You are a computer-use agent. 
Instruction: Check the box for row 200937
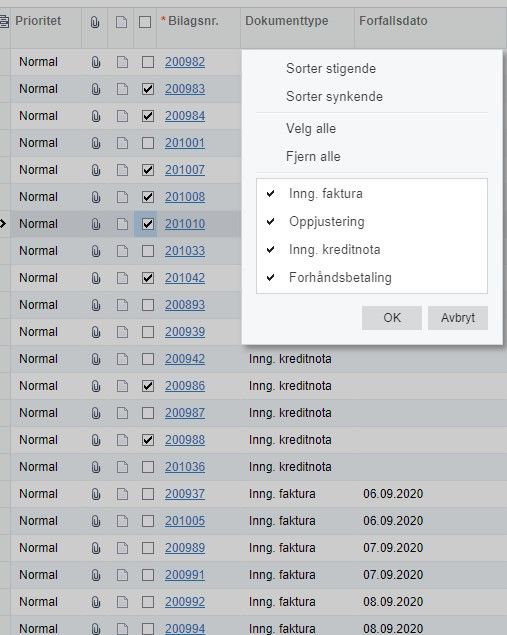point(148,494)
